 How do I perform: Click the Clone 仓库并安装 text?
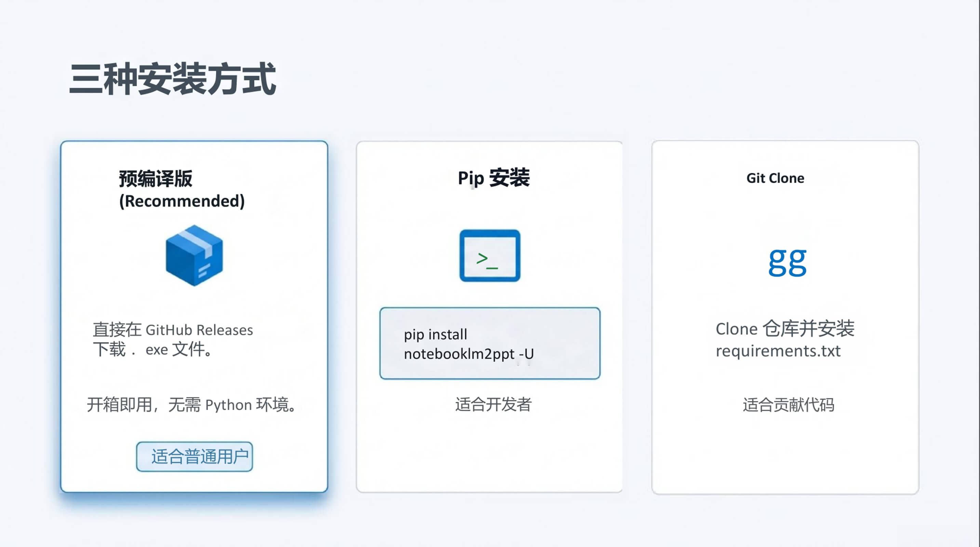785,329
